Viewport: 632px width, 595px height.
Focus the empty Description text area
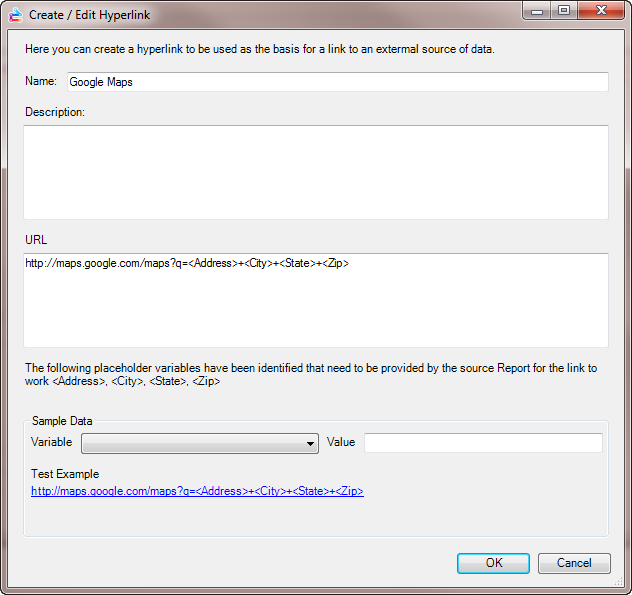coord(316,172)
